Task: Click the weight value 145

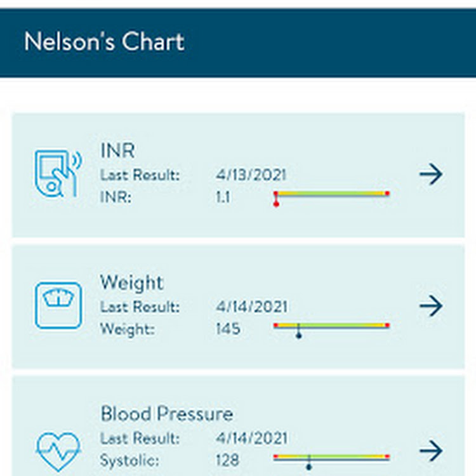Action: coord(228,329)
